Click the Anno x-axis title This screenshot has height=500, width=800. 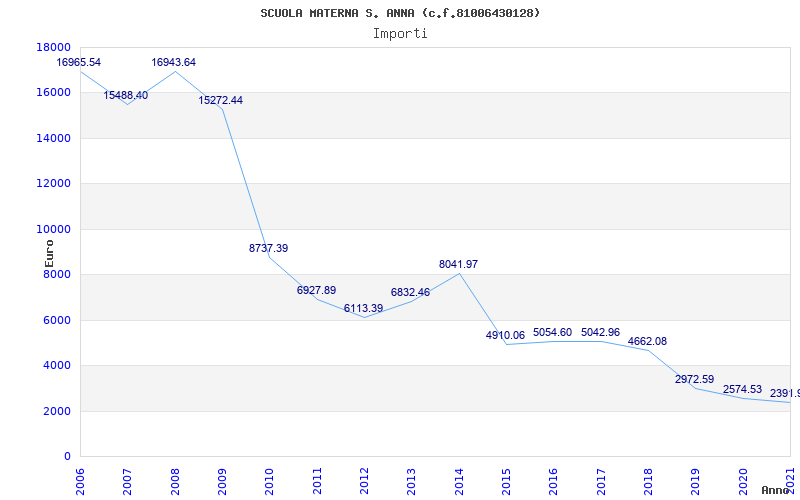(x=776, y=490)
